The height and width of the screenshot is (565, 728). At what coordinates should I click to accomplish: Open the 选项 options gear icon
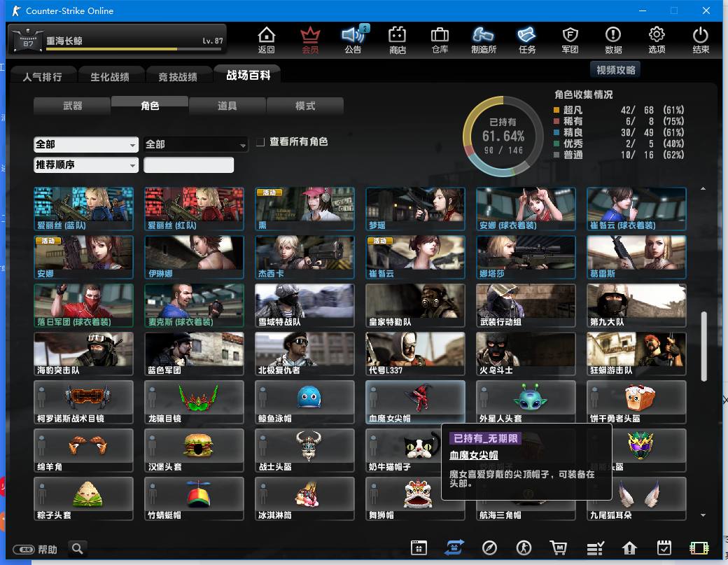[657, 40]
